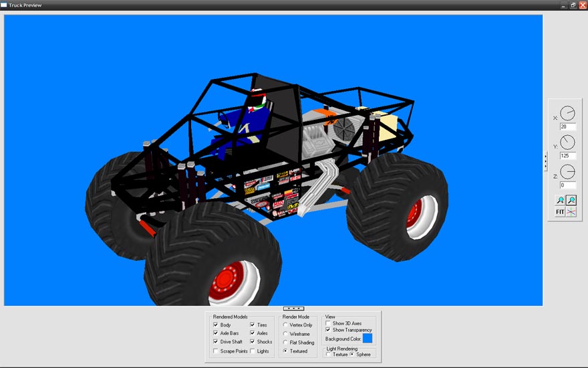Enable the Scrape Points checkbox
Viewport: 588px width, 368px height.
(215, 351)
